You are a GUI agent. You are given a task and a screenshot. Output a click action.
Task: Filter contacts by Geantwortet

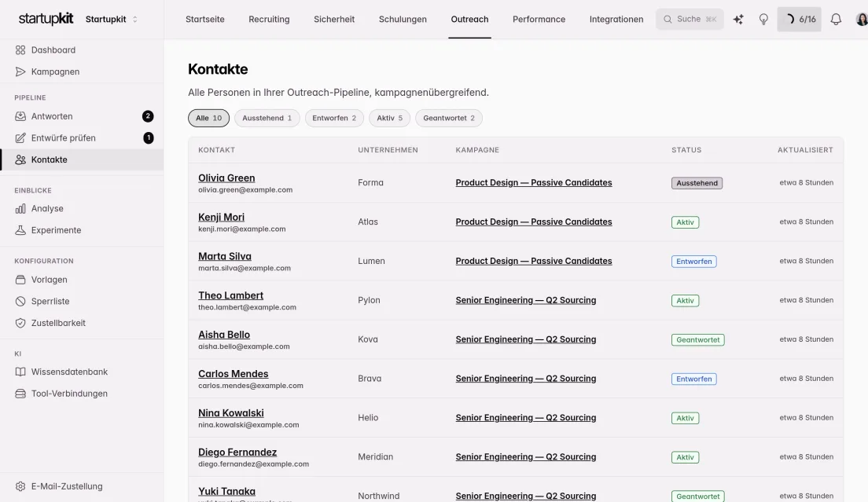[x=449, y=118]
